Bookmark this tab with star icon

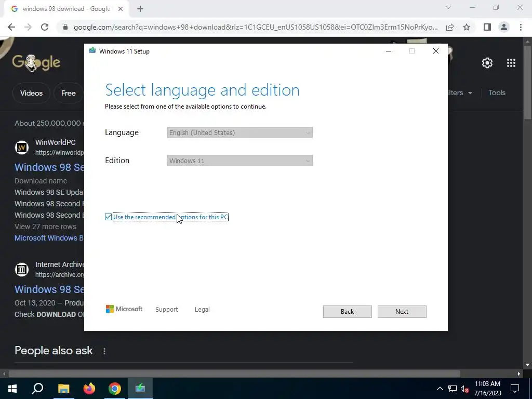467,27
